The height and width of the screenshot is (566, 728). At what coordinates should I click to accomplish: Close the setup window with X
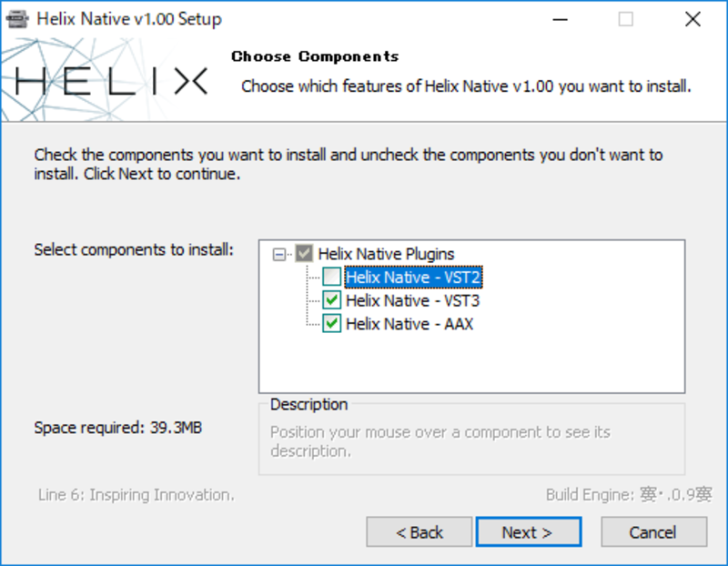[693, 19]
